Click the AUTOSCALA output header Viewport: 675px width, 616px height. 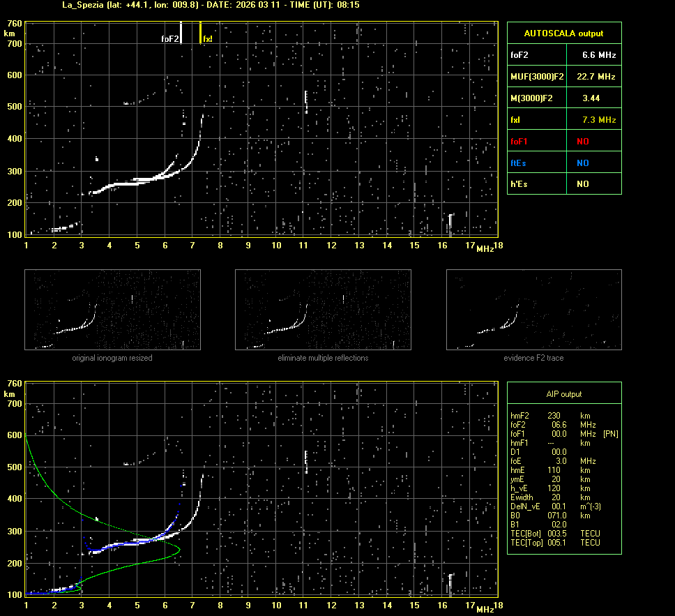(x=563, y=33)
